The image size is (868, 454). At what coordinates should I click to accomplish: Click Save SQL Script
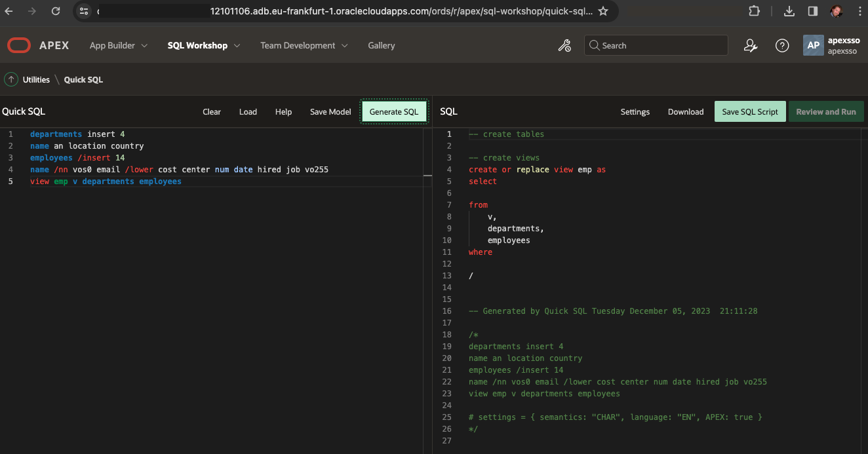point(750,111)
